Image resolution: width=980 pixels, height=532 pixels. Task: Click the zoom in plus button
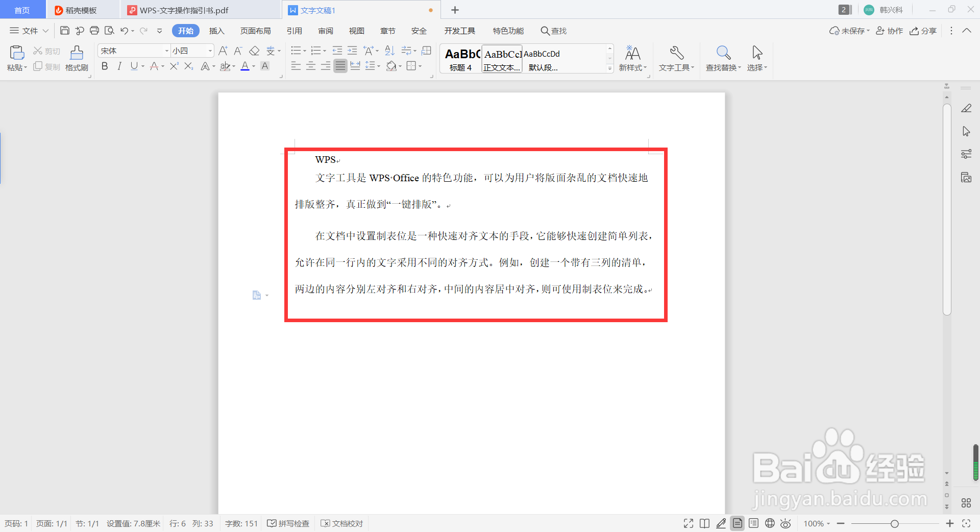[950, 523]
